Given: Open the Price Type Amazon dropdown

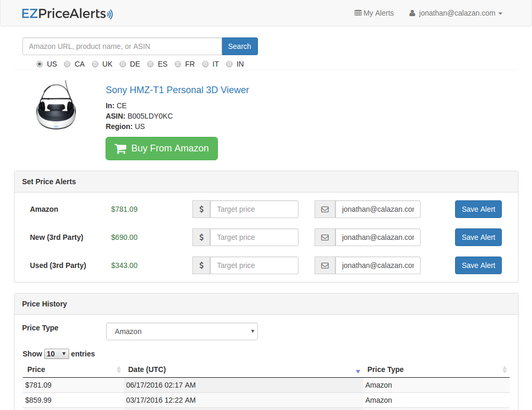Looking at the screenshot, I should point(182,331).
